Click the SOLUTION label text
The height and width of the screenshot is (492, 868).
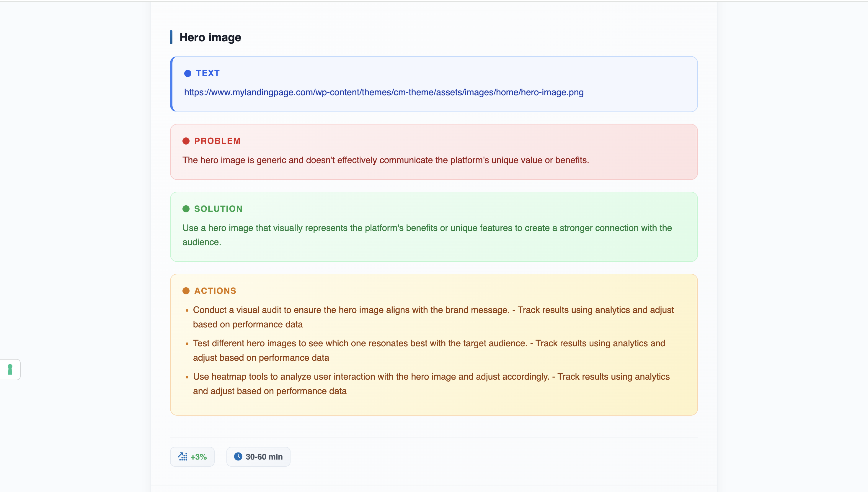[x=218, y=209]
